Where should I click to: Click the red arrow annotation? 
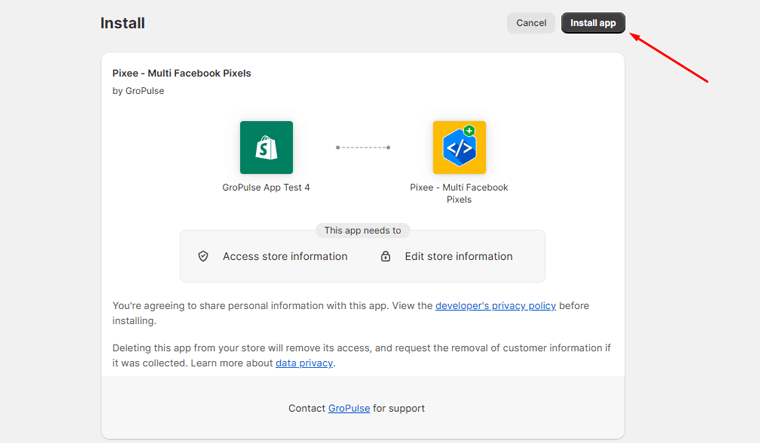[669, 58]
